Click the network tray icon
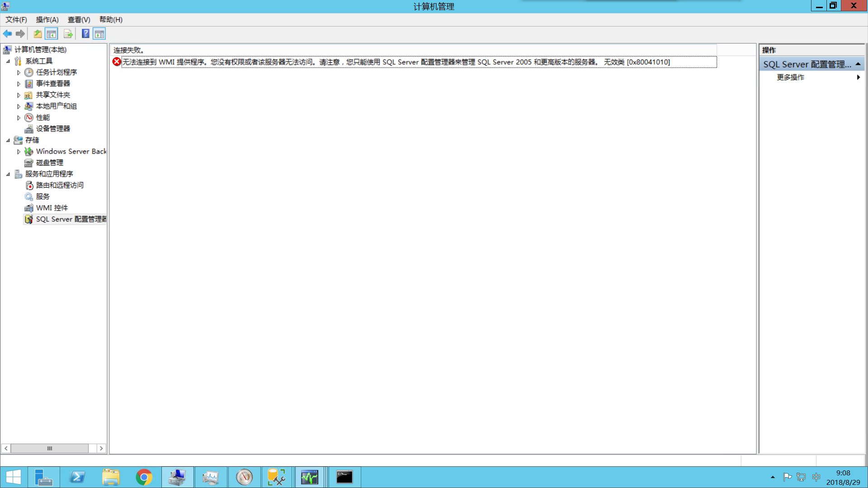 802,477
